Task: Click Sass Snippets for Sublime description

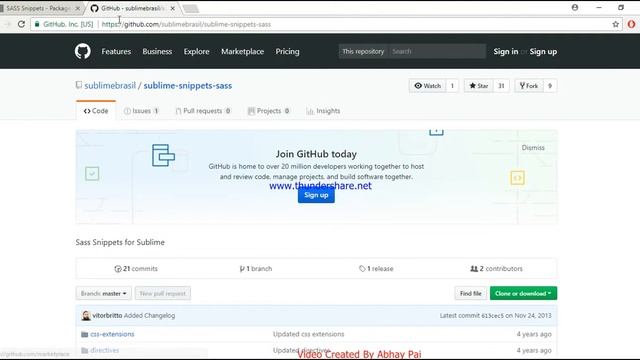Action: pos(120,242)
